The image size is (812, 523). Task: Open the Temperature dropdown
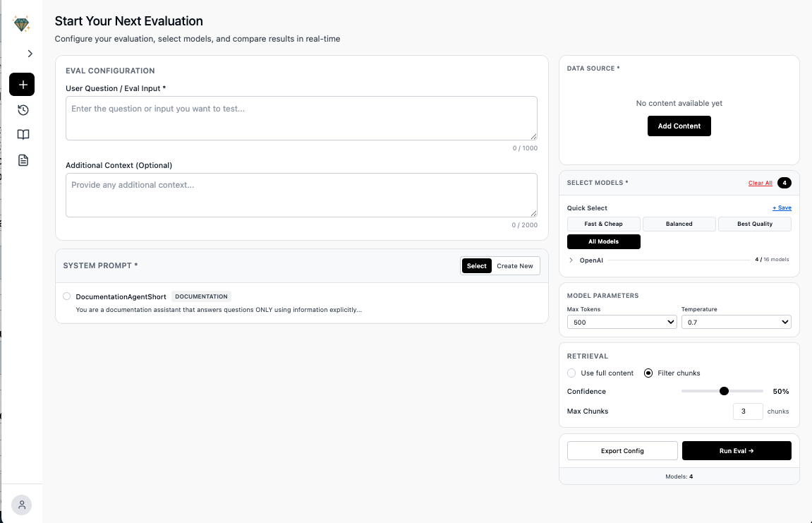pyautogui.click(x=737, y=322)
